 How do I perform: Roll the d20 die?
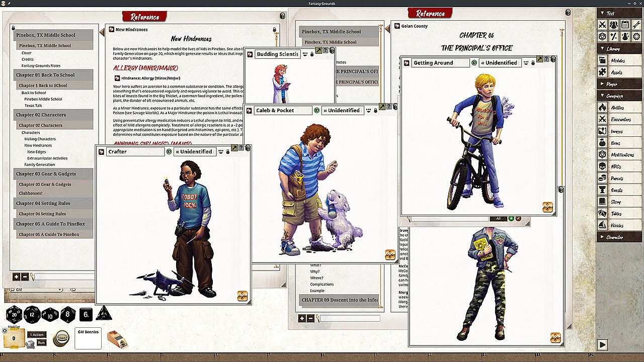tap(14, 315)
